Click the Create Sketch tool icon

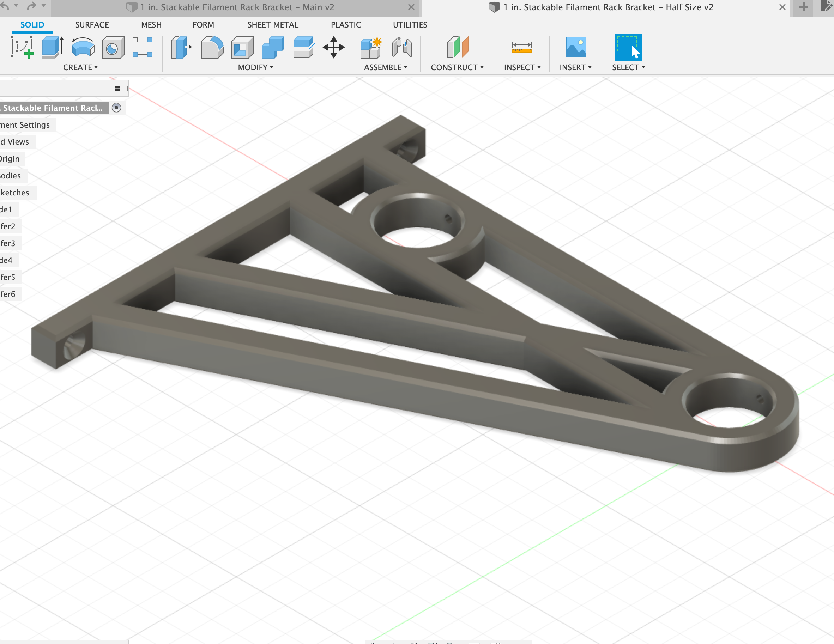23,47
